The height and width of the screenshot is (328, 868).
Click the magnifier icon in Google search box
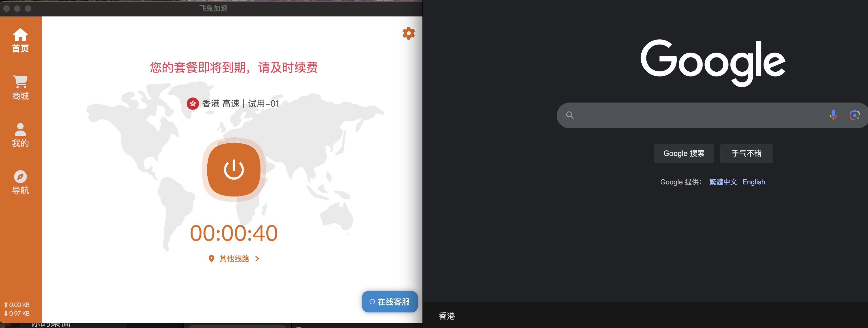coord(570,115)
